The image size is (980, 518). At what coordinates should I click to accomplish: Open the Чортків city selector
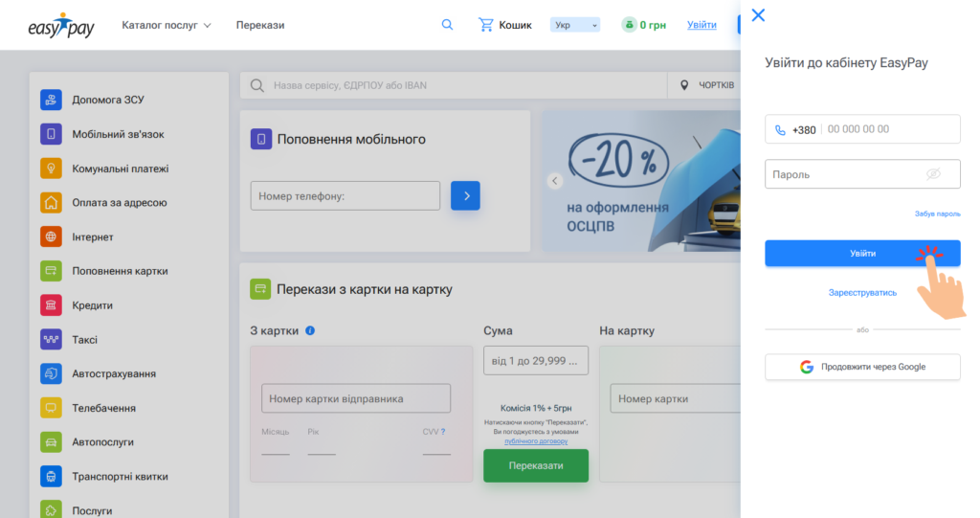tap(706, 85)
